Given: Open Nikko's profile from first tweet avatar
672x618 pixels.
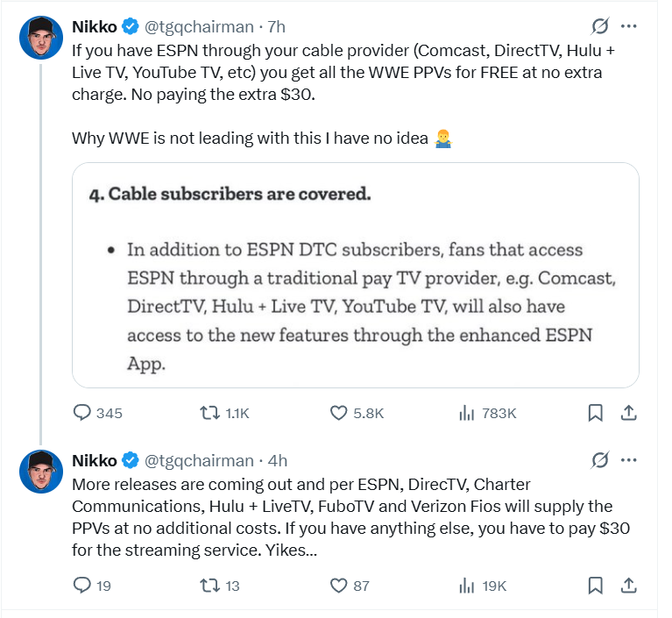Looking at the screenshot, I should tap(40, 38).
